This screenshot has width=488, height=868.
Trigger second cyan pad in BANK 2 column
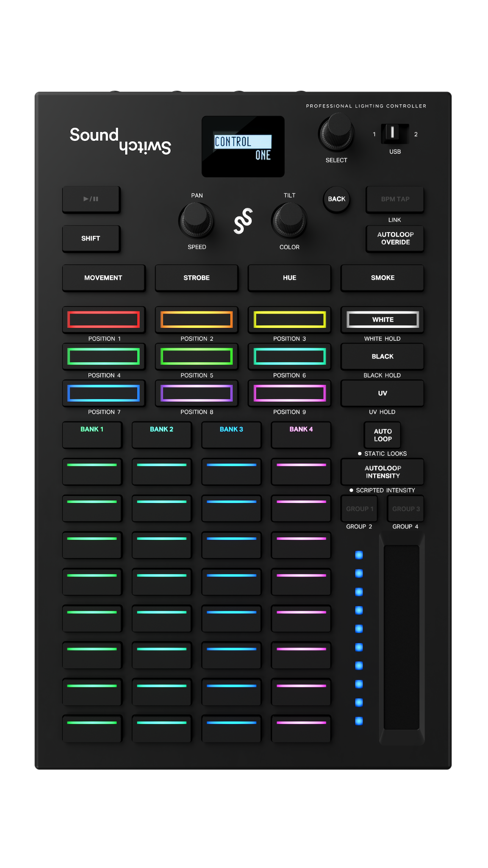tap(161, 509)
